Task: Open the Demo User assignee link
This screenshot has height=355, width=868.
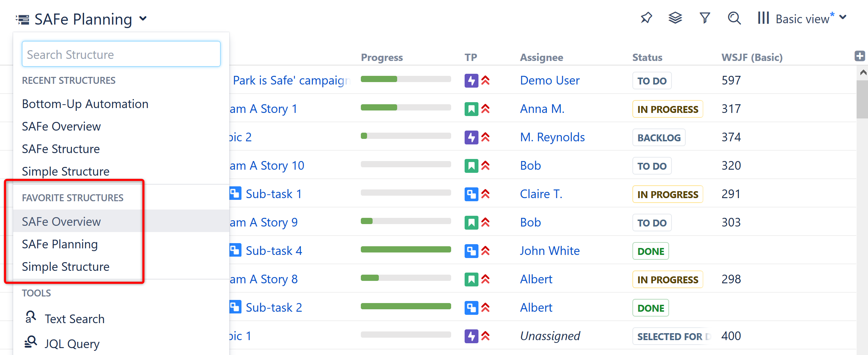Action: 549,80
